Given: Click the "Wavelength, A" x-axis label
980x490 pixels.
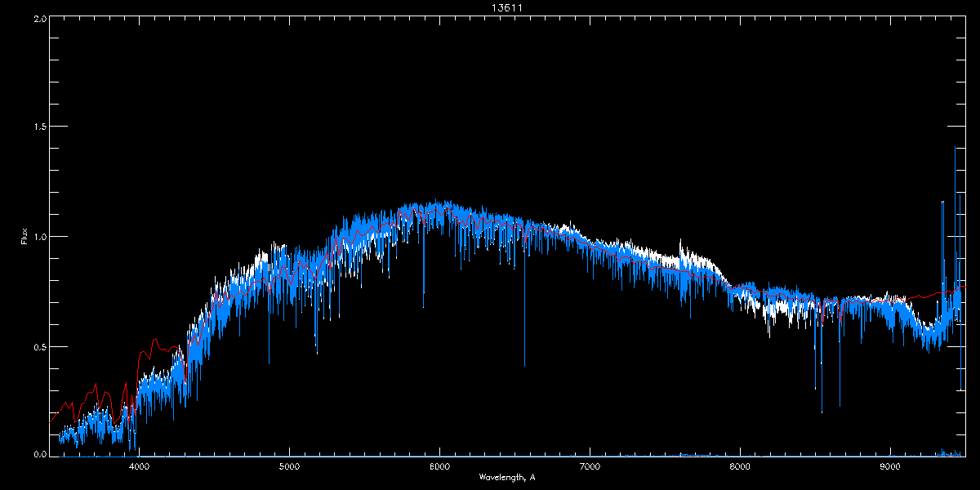Looking at the screenshot, I should coord(507,476).
